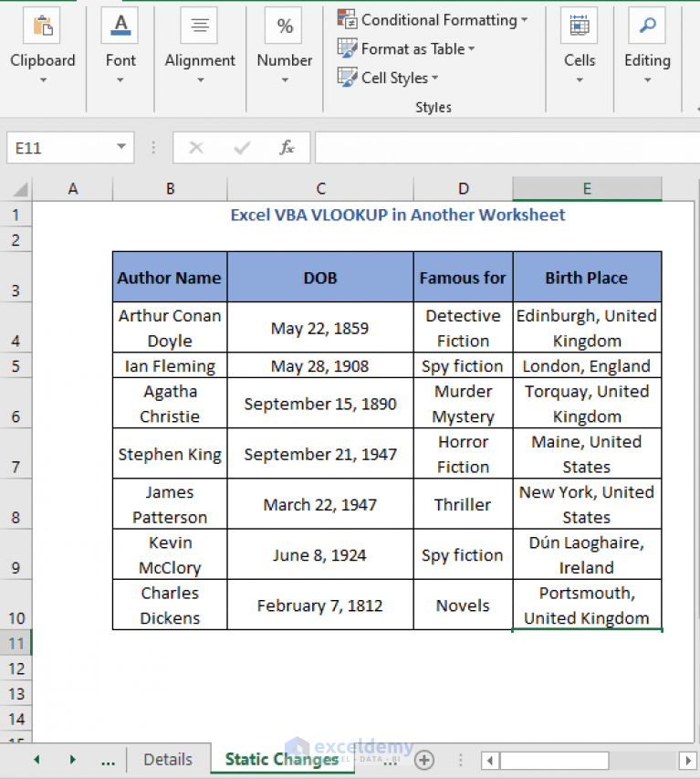Screen dimensions: 700x779
Task: Add a new sheet with plus icon
Action: point(424,760)
